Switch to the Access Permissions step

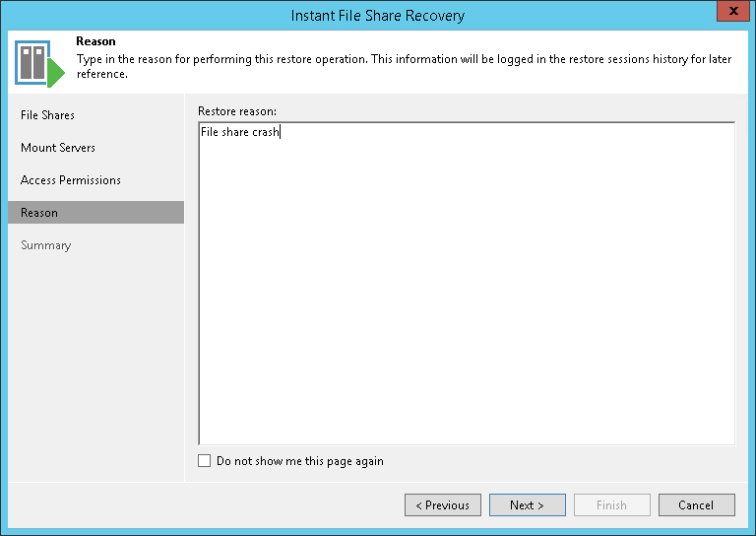(71, 180)
